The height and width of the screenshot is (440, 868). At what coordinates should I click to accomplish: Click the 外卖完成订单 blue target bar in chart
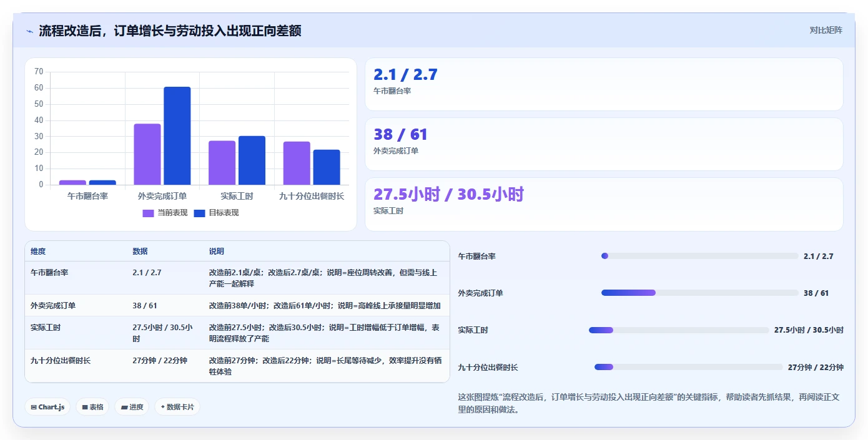tap(177, 136)
